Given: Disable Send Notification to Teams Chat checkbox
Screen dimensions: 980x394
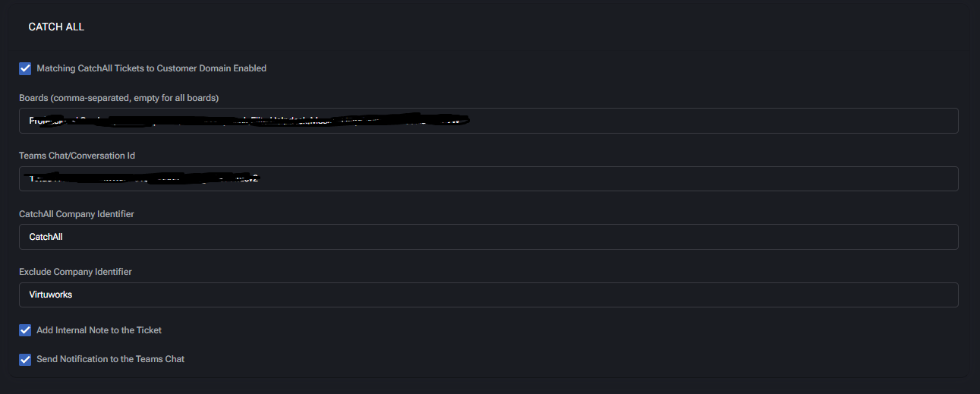Looking at the screenshot, I should pos(25,359).
